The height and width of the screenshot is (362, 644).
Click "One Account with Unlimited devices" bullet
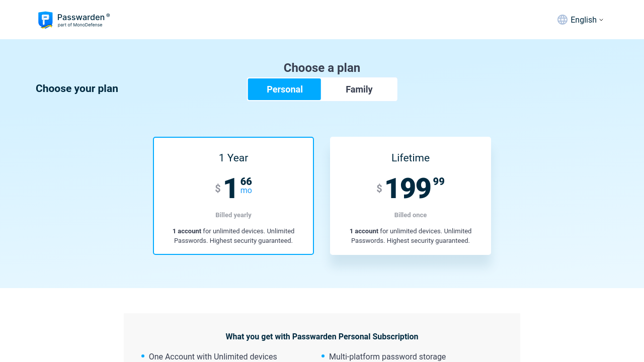(x=213, y=356)
